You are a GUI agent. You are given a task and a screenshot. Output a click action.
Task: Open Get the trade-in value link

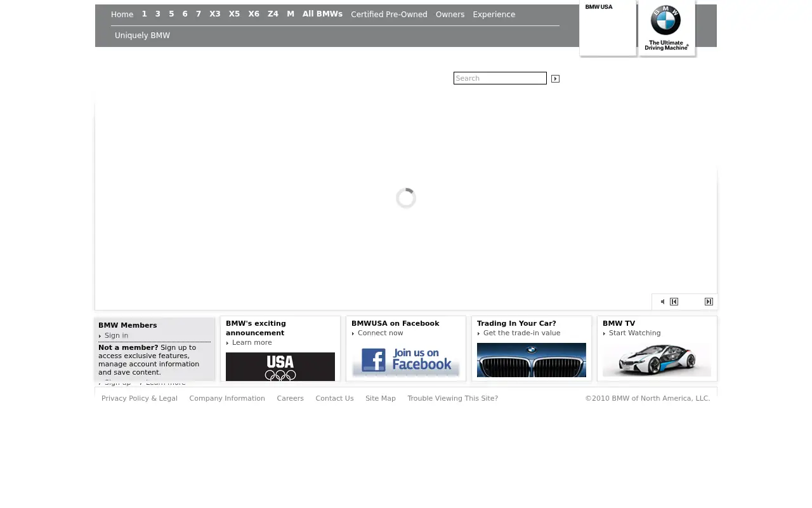click(521, 333)
